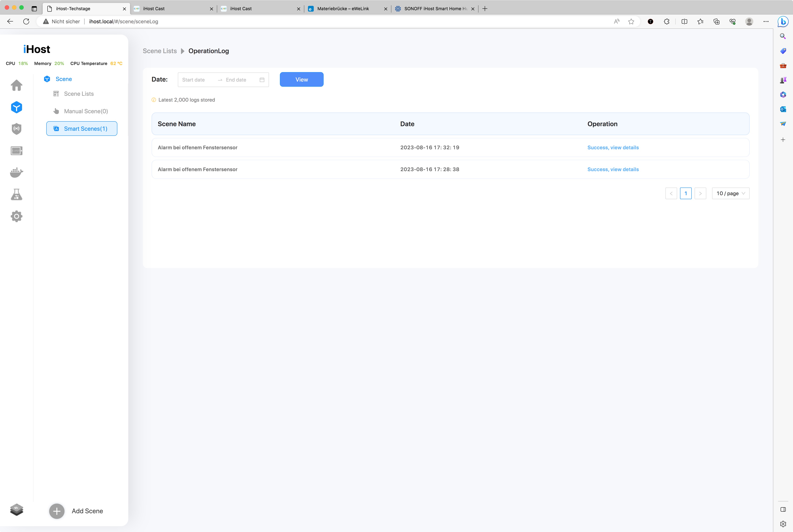The width and height of the screenshot is (793, 532).
Task: Select Scene Lists in the sidebar
Action: pos(79,94)
